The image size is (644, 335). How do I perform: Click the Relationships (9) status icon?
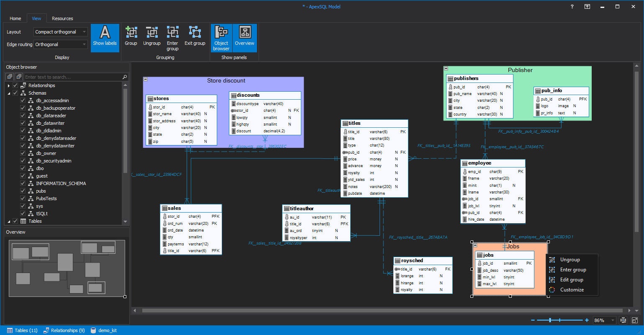click(46, 330)
